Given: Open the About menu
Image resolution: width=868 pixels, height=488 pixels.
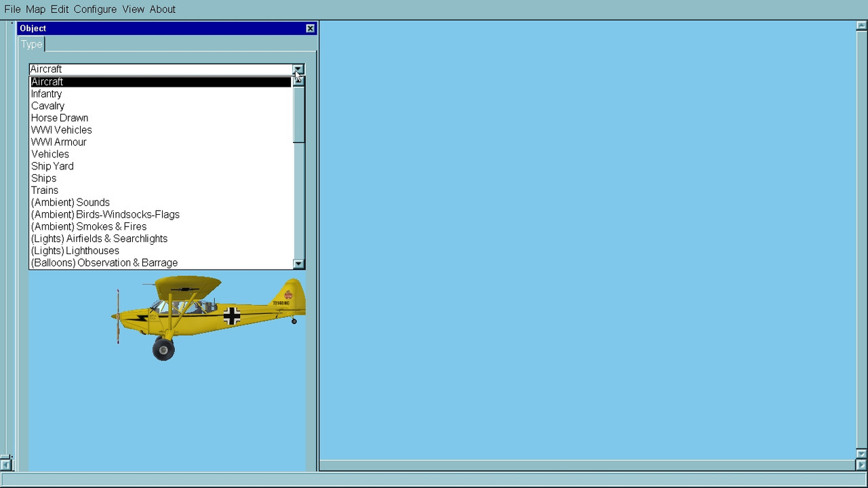Looking at the screenshot, I should pos(162,9).
